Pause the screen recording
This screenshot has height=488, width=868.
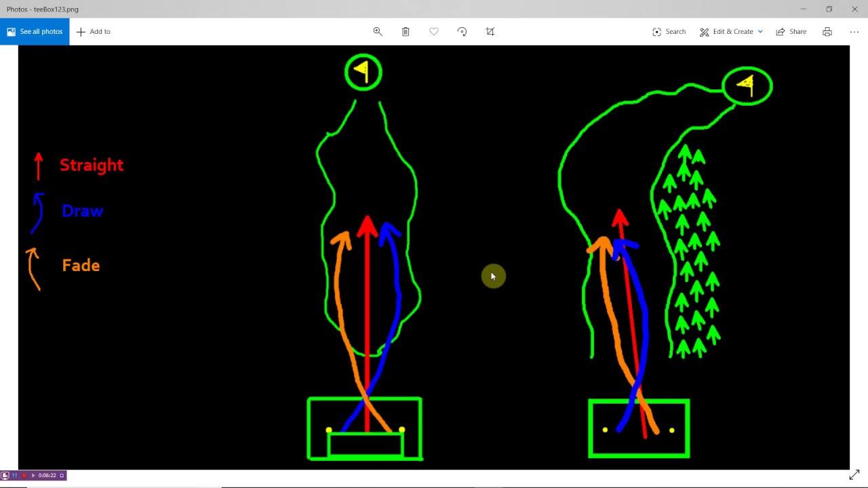[14, 475]
